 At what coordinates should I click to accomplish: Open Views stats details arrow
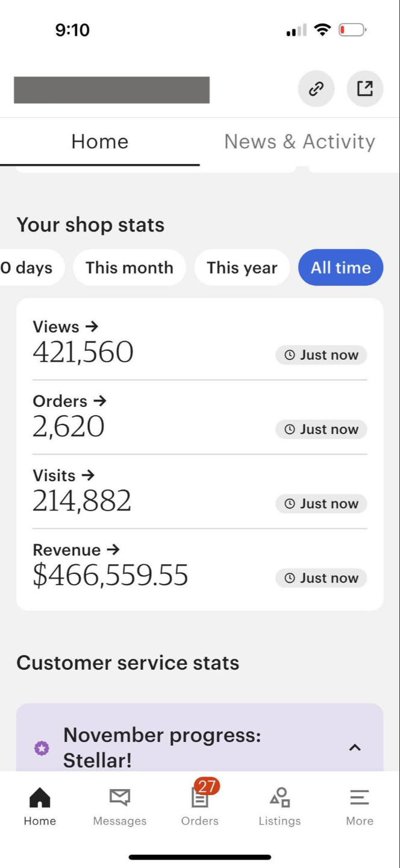tap(92, 327)
